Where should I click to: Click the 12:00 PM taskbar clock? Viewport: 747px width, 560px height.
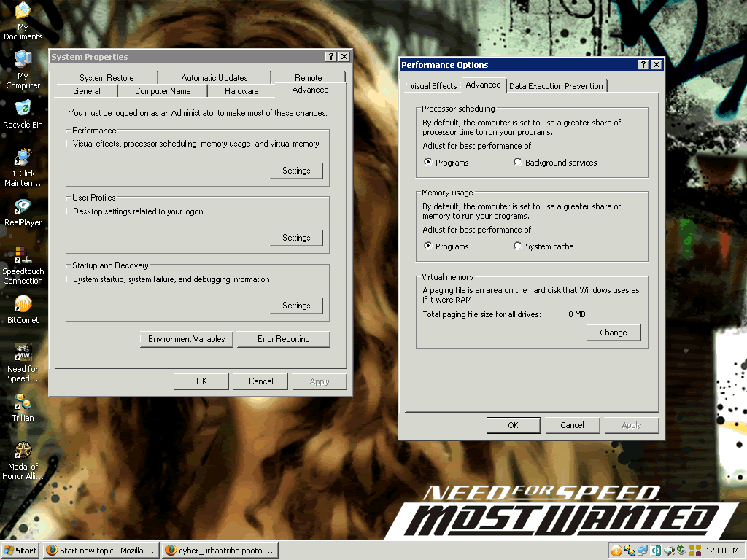coord(722,551)
